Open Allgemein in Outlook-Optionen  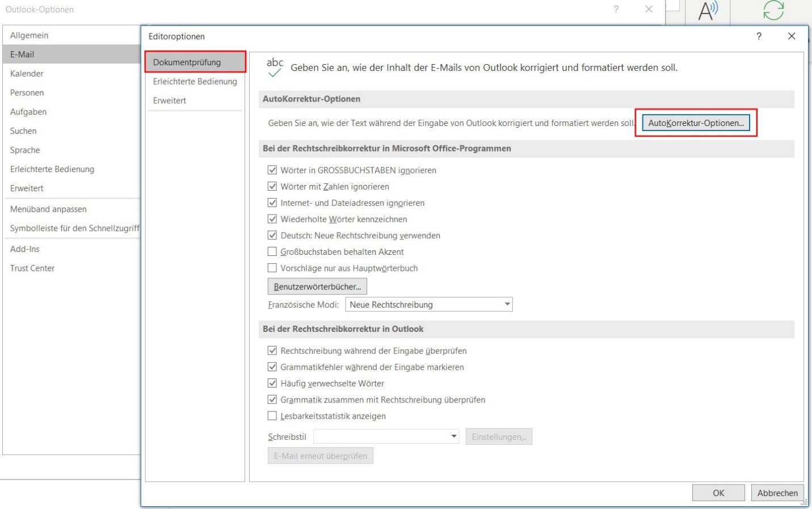coord(71,35)
